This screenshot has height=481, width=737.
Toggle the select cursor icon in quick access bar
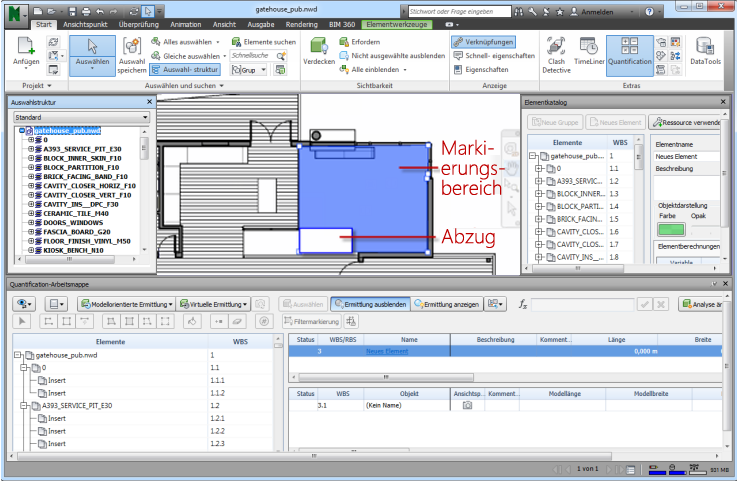(x=148, y=11)
